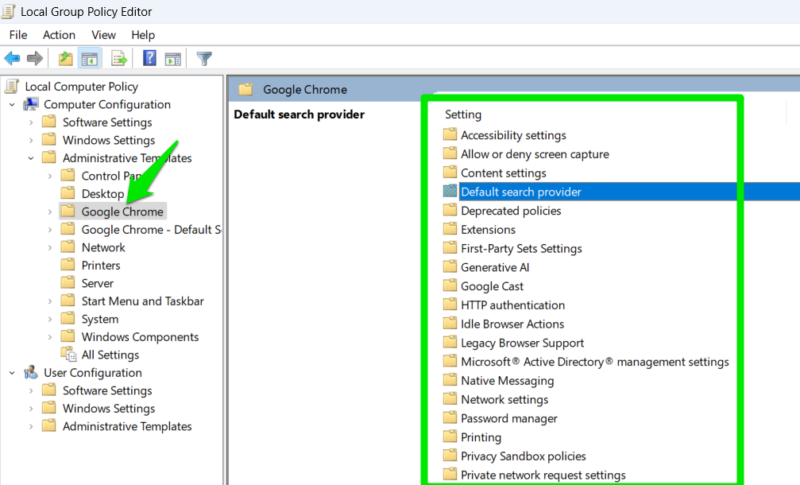Click the blue Help question-mark icon
Screen dimensions: 800x485
tap(149, 58)
